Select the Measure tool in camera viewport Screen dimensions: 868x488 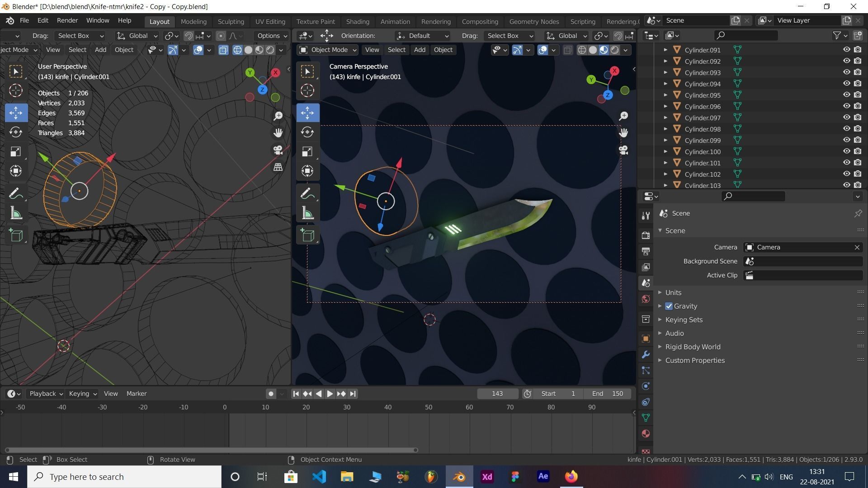click(x=307, y=213)
